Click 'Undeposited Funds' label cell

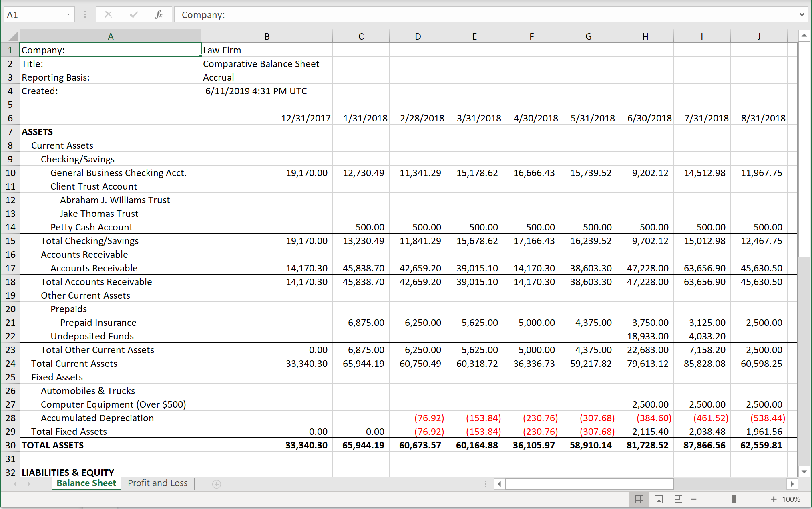111,336
